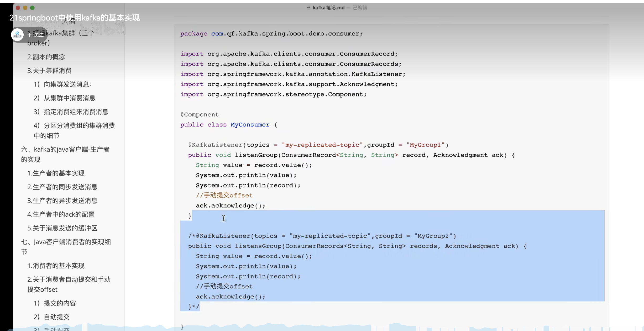This screenshot has height=331, width=644.
Task: Click the MyConsumer class name in code
Action: pyautogui.click(x=250, y=125)
